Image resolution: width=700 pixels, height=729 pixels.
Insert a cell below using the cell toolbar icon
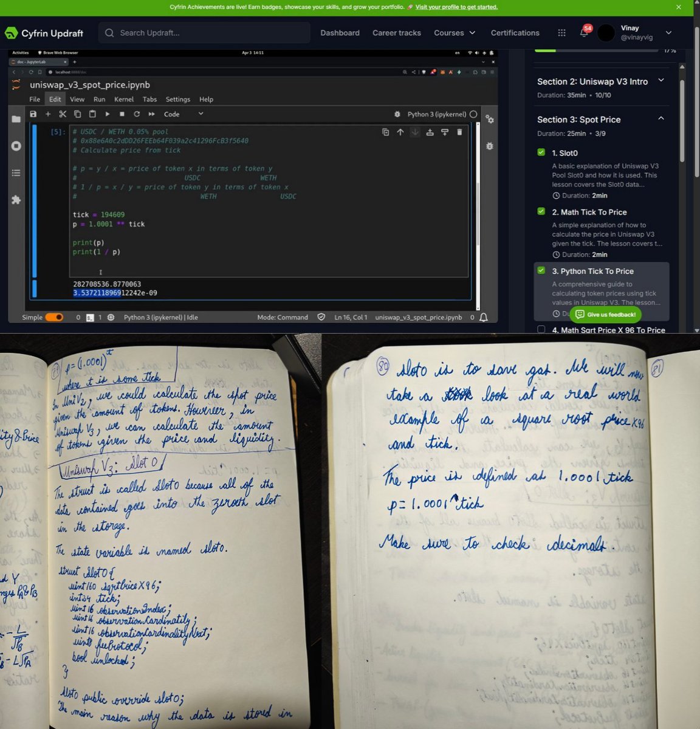(x=444, y=132)
